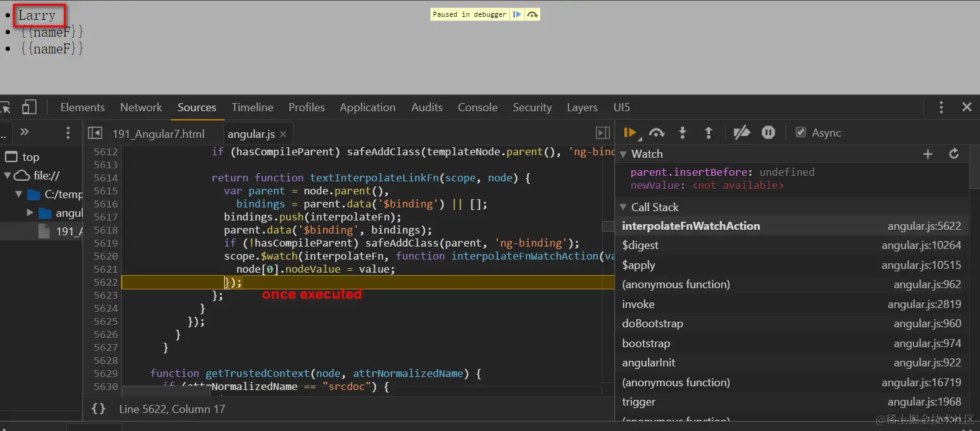The height and width of the screenshot is (431, 980).
Task: Select the top frame in navigator
Action: pyautogui.click(x=30, y=157)
